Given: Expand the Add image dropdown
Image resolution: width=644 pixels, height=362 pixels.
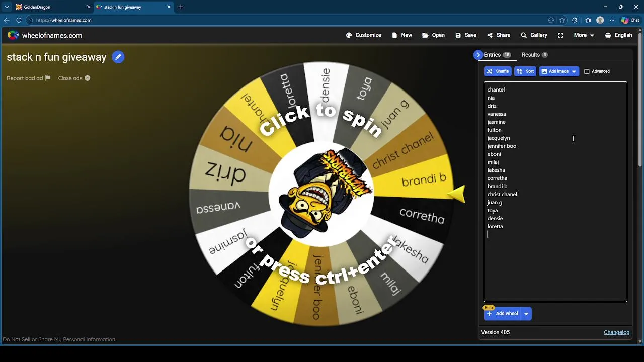Looking at the screenshot, I should 574,71.
